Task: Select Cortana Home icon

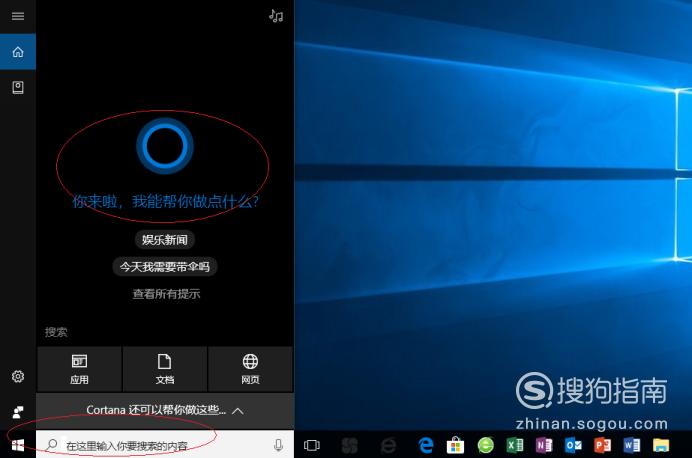Action: [18, 52]
